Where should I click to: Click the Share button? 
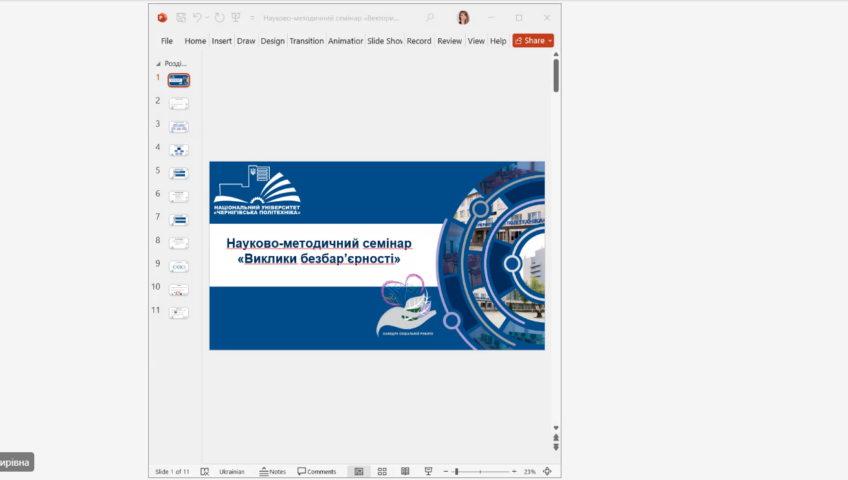(x=529, y=41)
